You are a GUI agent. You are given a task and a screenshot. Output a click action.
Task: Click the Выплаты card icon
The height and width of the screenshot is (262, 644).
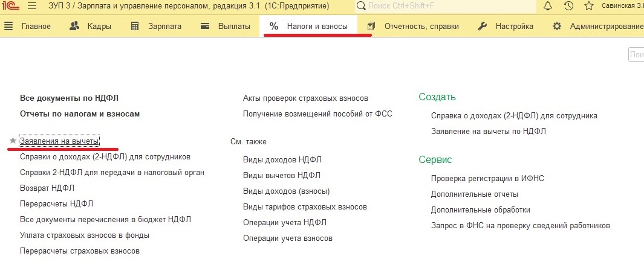(x=206, y=26)
